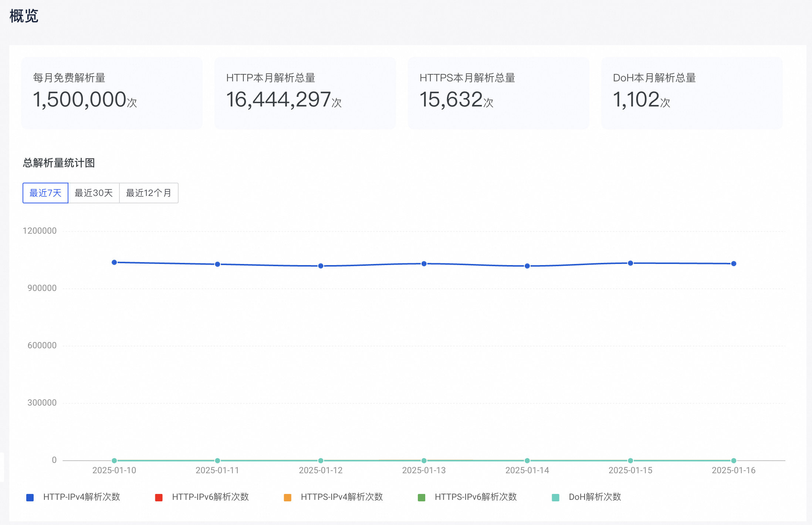Click teal DoH point for 2025-01-10
This screenshot has width=812, height=525.
[114, 461]
